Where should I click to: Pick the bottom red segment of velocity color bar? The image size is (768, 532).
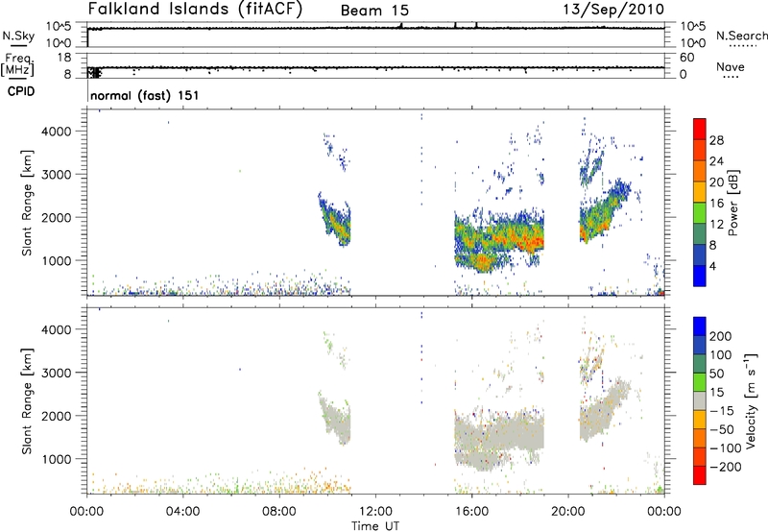pyautogui.click(x=700, y=475)
